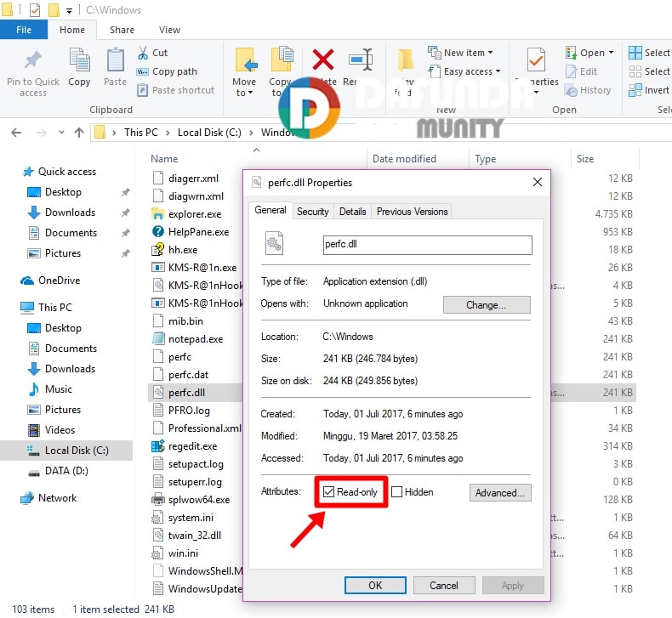Switch to the Security tab
The height and width of the screenshot is (618, 672).
pos(312,212)
